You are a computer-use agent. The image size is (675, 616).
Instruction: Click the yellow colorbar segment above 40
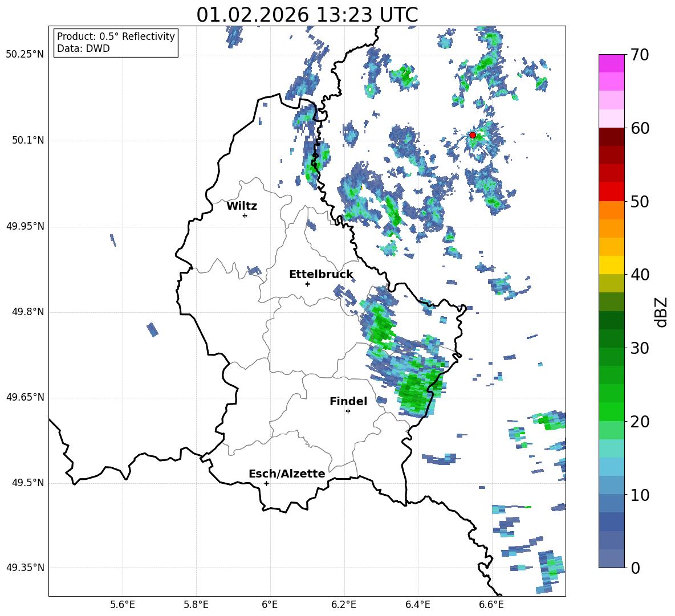tap(611, 266)
